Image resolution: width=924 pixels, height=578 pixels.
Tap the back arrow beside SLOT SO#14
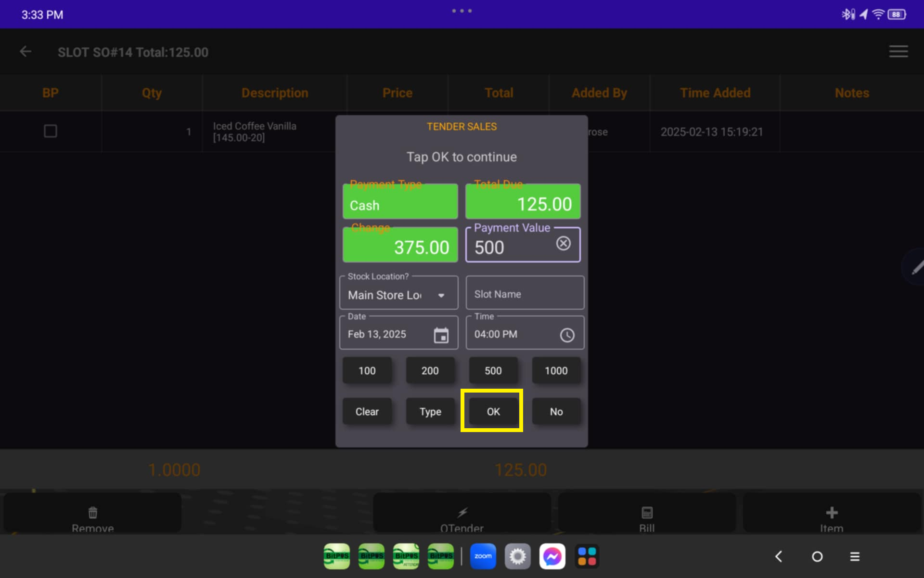[x=26, y=52]
